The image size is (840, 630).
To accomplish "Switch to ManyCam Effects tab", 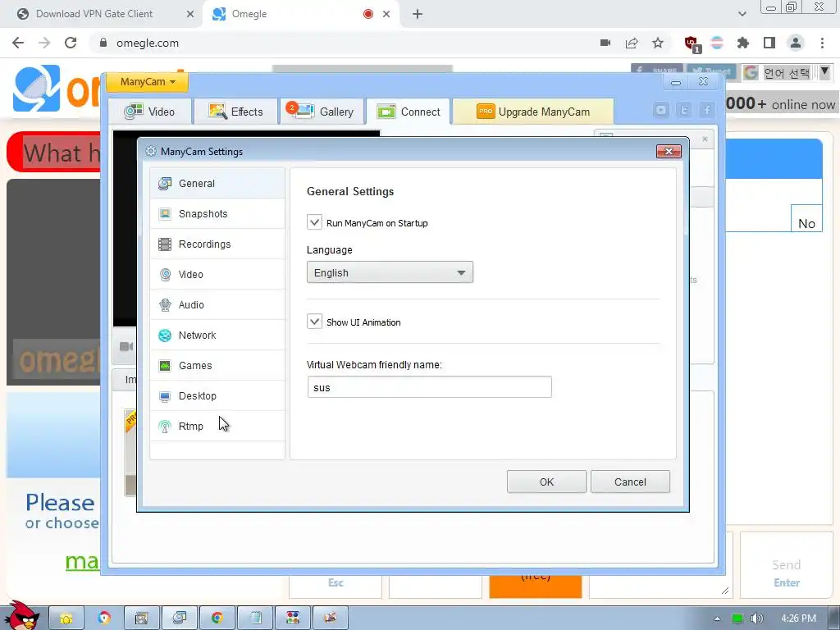I will [x=235, y=112].
